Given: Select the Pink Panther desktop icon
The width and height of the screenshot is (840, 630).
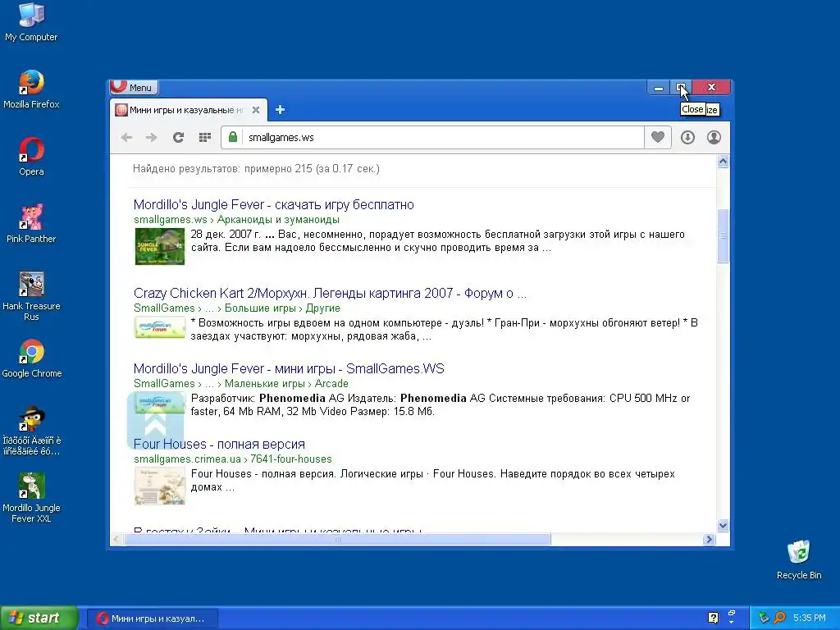Looking at the screenshot, I should pyautogui.click(x=31, y=224).
